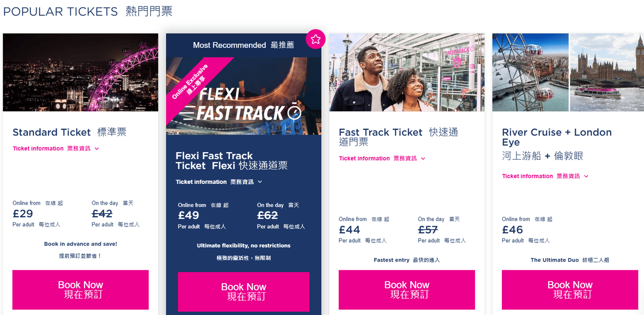Click the star badge on Most Recommended card
644x315 pixels.
click(316, 40)
